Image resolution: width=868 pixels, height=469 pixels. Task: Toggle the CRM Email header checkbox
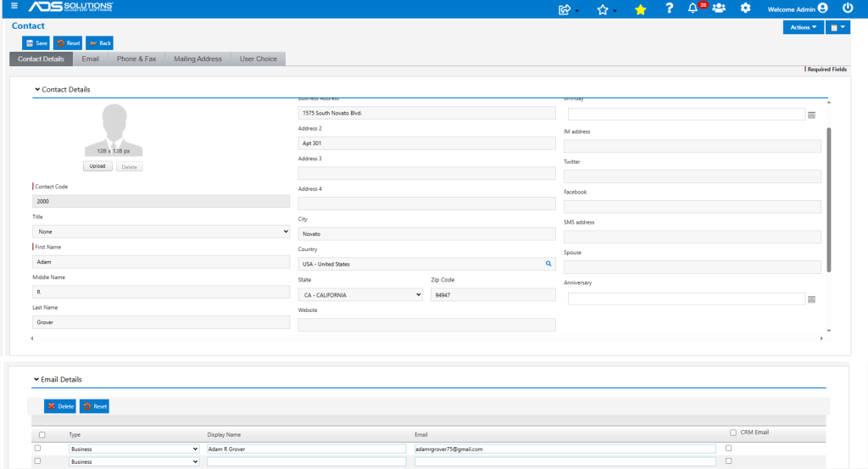733,433
